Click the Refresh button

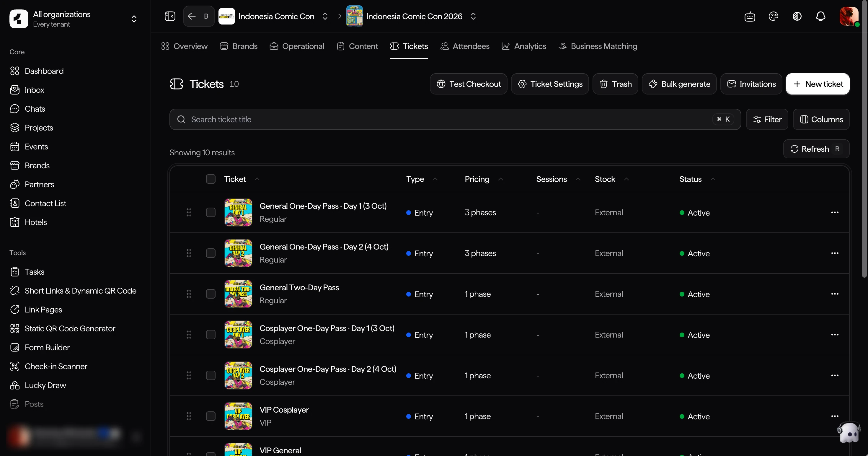[816, 149]
